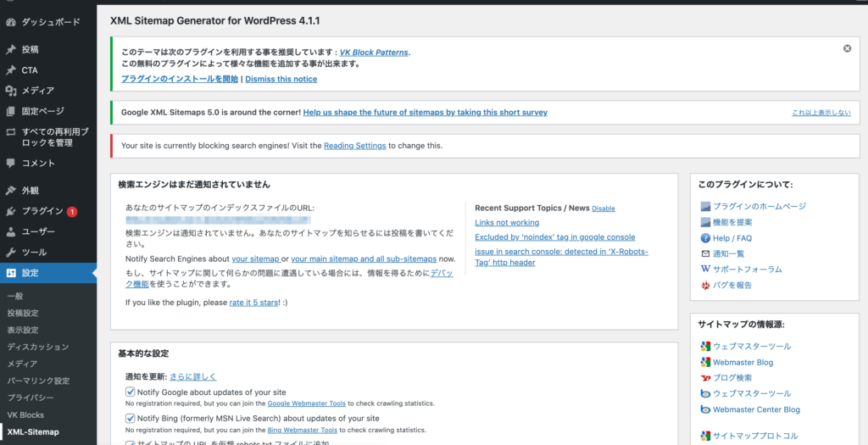Image resolution: width=868 pixels, height=445 pixels.
Task: Click the icon beside サイトマッププロトコル
Action: click(x=705, y=437)
